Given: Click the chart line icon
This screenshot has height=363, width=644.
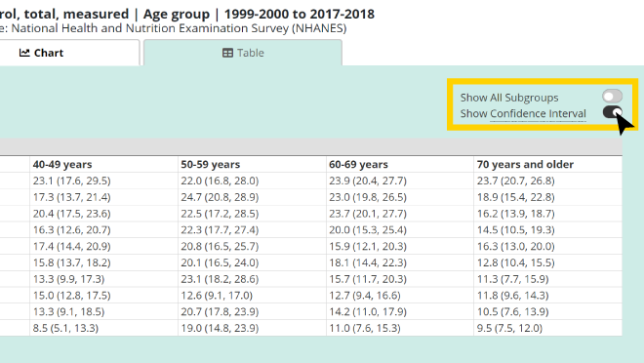Looking at the screenshot, I should click(x=24, y=53).
